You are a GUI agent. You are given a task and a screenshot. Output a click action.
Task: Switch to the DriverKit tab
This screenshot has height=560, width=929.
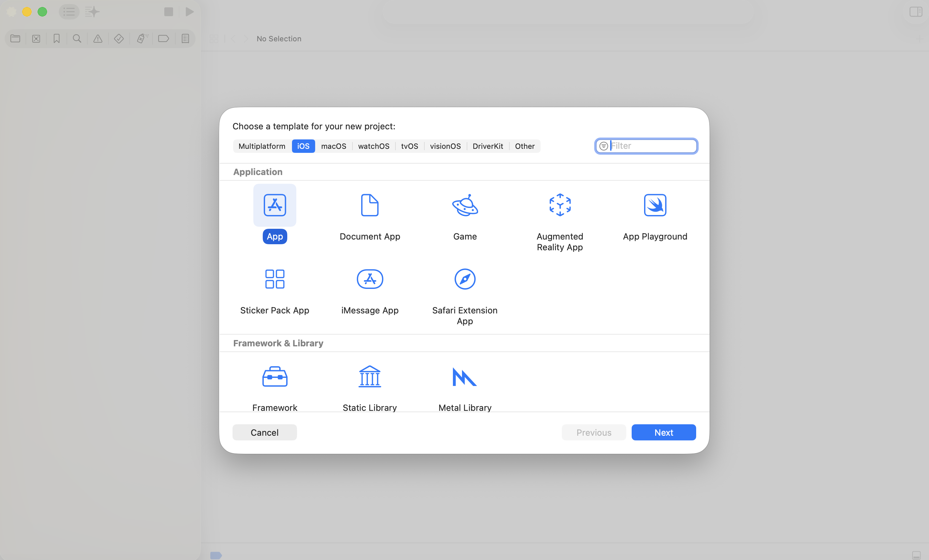point(488,146)
